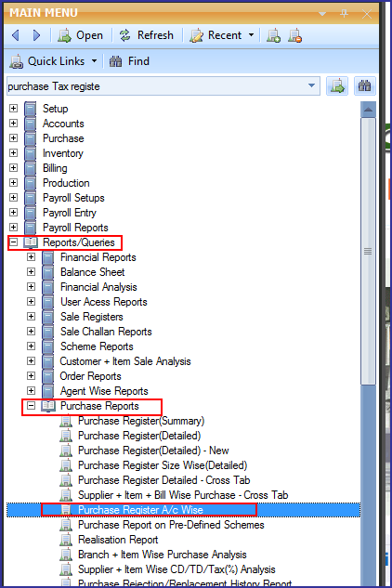Open the Recent dropdown arrow
Image resolution: width=392 pixels, height=588 pixels.
[251, 35]
